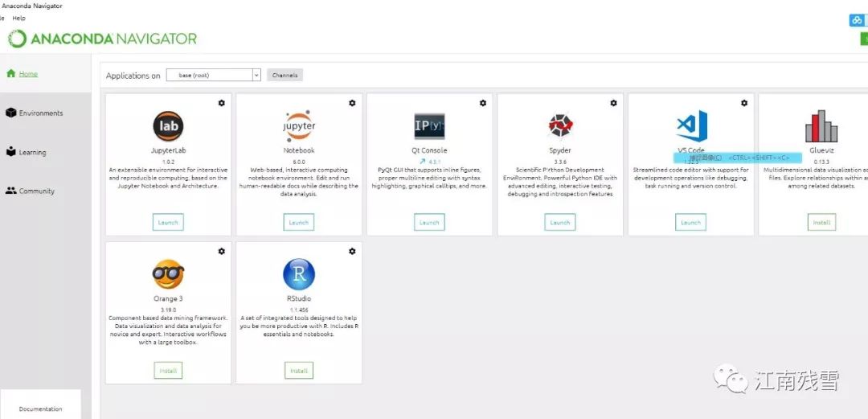Image resolution: width=868 pixels, height=419 pixels.
Task: Open the Help menu
Action: point(18,18)
